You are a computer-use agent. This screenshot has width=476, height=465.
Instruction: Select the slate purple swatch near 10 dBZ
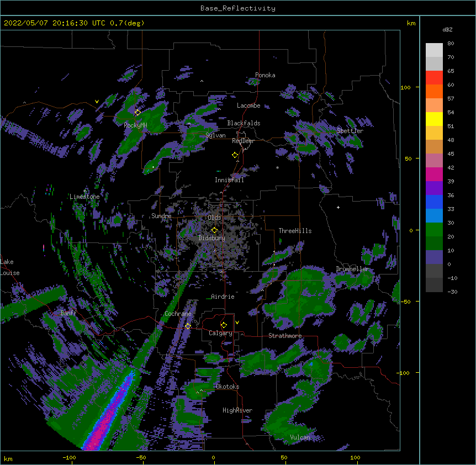click(434, 257)
